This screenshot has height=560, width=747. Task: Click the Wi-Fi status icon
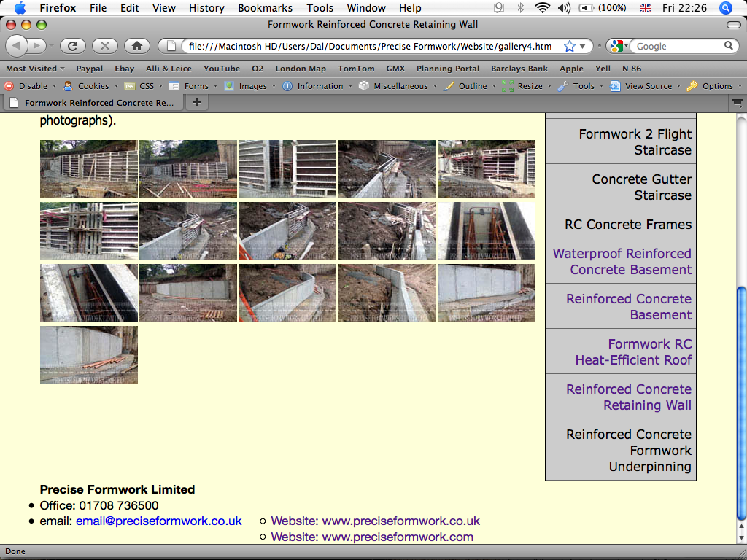pos(542,8)
